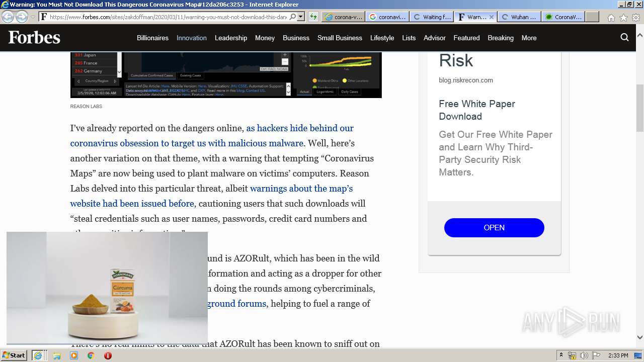
Task: Open the Lists menu
Action: point(409,38)
